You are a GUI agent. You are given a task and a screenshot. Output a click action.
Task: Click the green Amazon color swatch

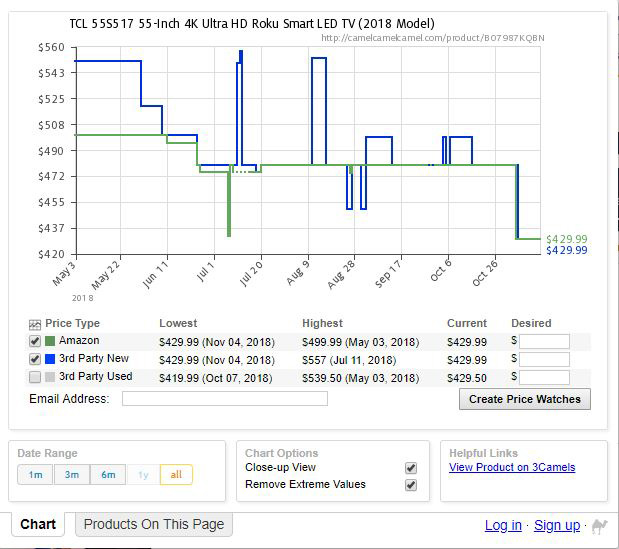click(x=50, y=341)
